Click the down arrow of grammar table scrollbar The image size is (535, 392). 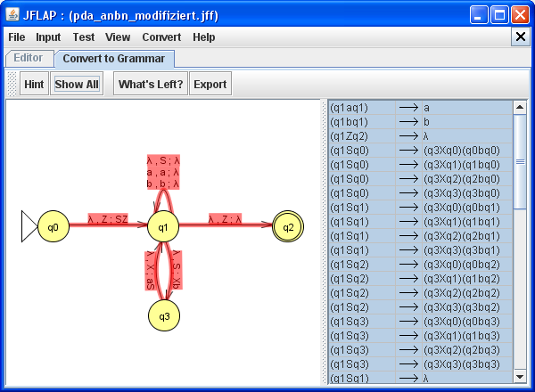[520, 376]
